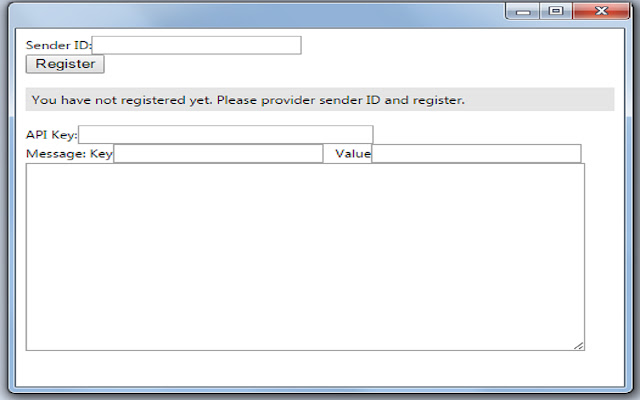Close the window with red X

point(601,11)
